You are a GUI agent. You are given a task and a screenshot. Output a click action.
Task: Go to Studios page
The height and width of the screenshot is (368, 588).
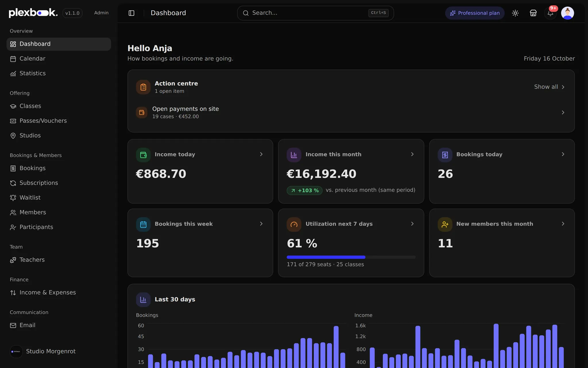click(59, 135)
